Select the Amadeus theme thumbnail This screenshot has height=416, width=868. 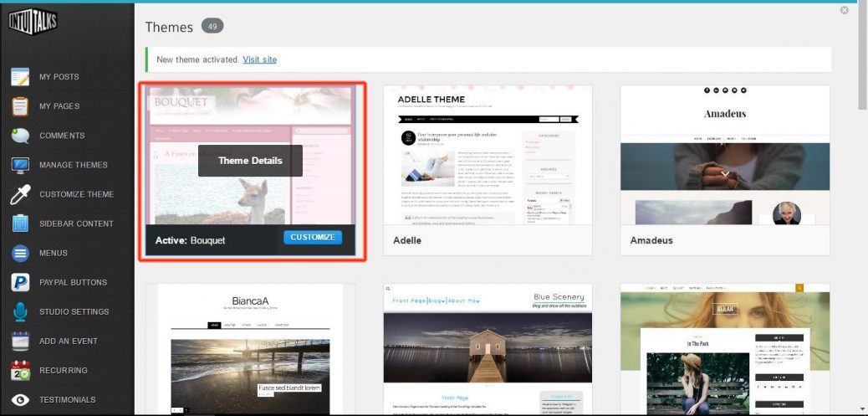click(x=725, y=155)
